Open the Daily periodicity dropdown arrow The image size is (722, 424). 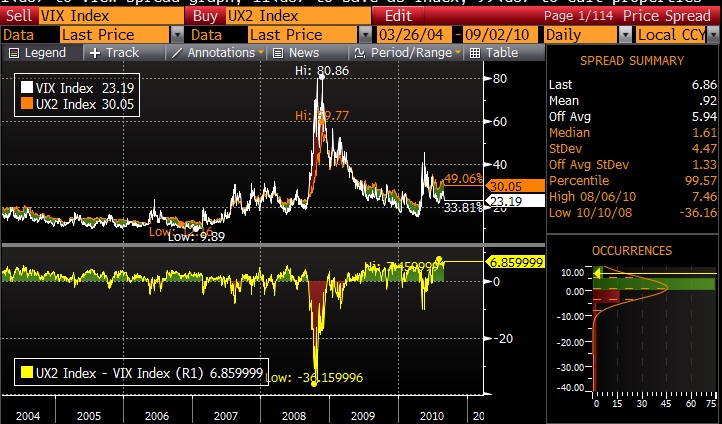(625, 35)
